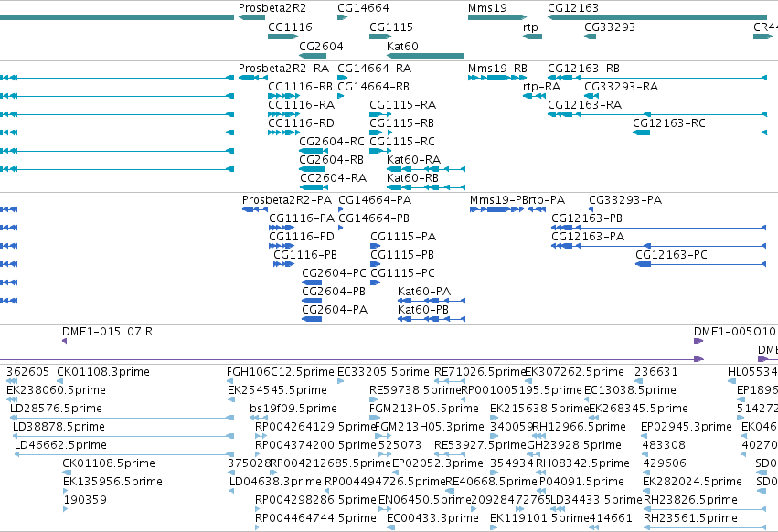Click the CG1115-RB transcript label
This screenshot has height=532, width=778.
coord(402,122)
